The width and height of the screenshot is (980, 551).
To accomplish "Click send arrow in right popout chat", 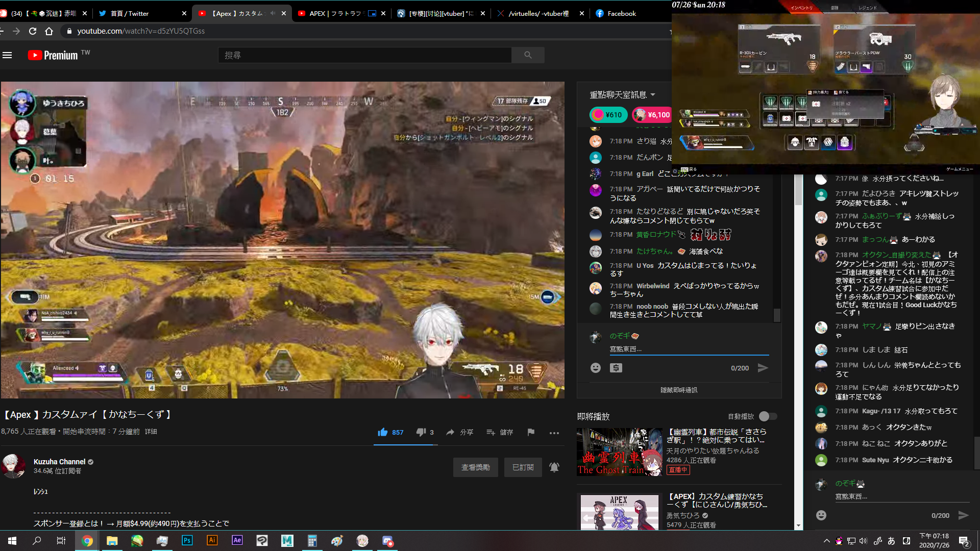I will tap(963, 515).
